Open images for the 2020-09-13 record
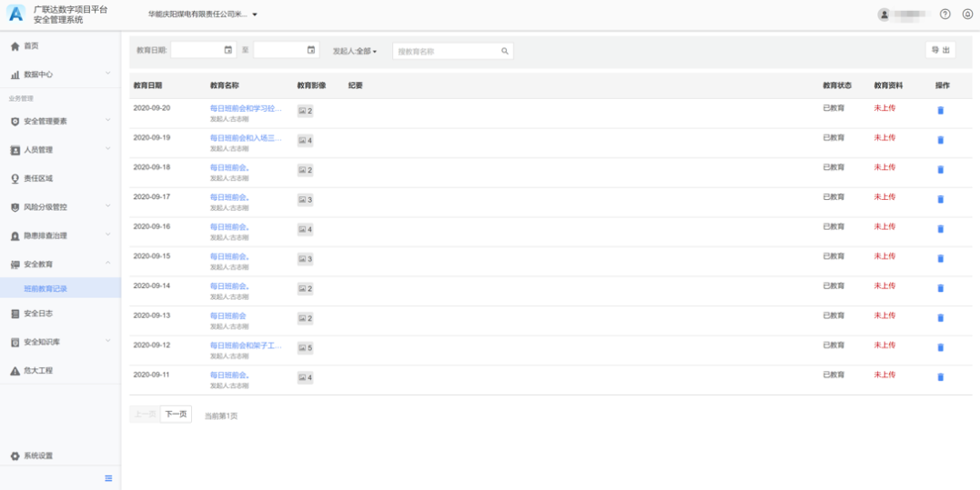The image size is (980, 490). click(305, 318)
